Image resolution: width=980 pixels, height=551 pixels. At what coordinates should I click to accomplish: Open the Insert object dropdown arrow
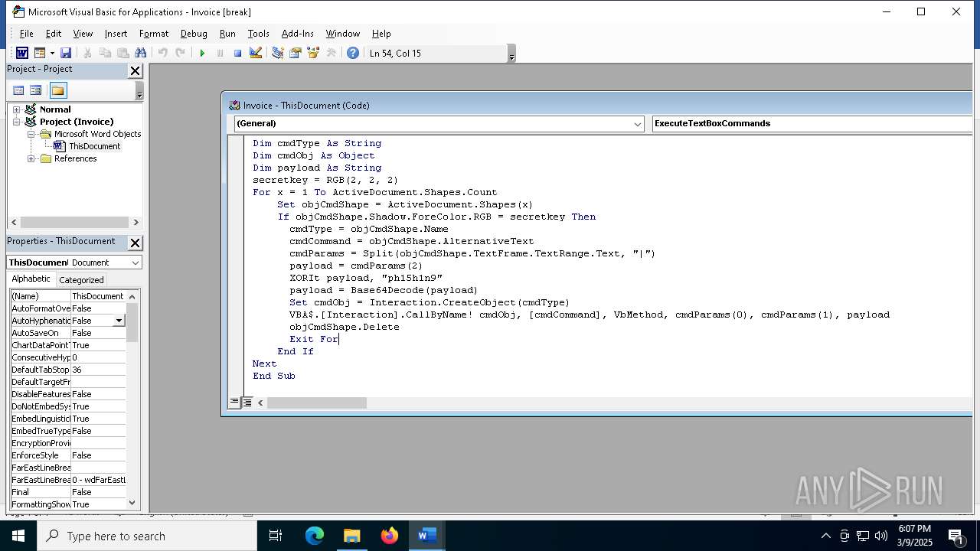coord(52,53)
